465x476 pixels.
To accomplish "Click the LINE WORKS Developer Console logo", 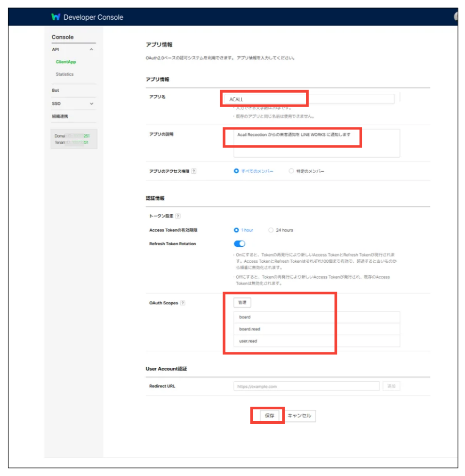I will (x=55, y=17).
